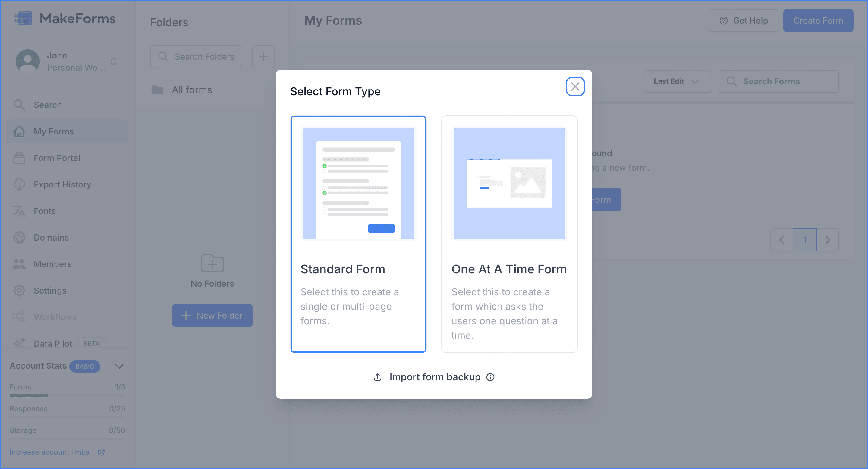
Task: Click the Members people icon
Action: click(x=19, y=264)
